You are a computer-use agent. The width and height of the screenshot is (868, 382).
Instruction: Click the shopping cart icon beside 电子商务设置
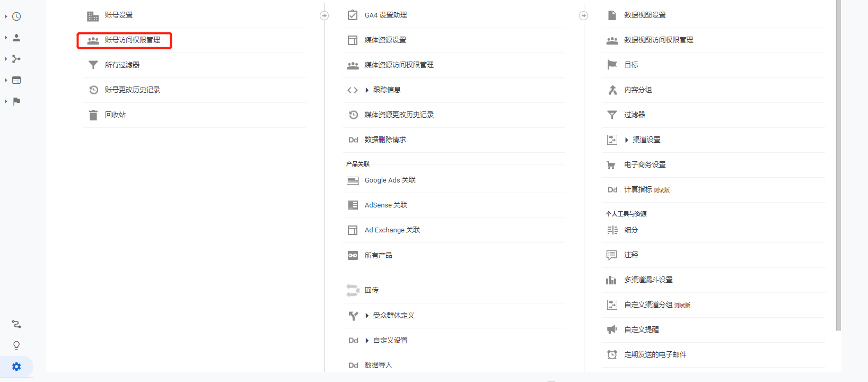tap(611, 165)
